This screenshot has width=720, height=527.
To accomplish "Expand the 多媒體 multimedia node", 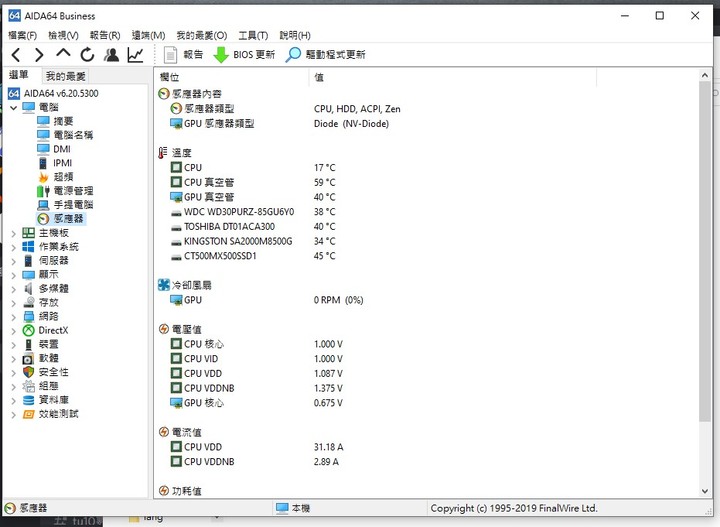I will point(13,289).
